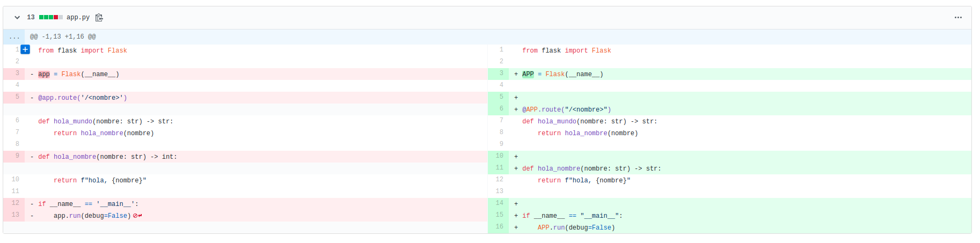980x243 pixels.
Task: Click the app.py file name
Action: tap(78, 18)
